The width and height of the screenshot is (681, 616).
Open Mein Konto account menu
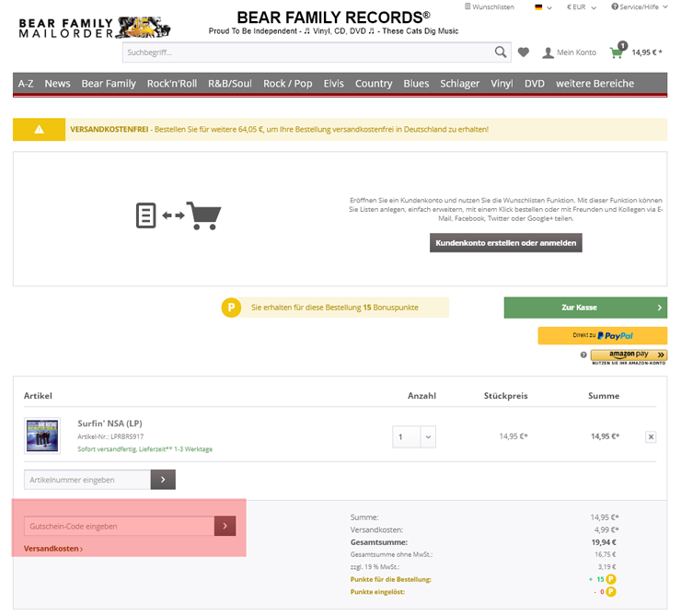pyautogui.click(x=569, y=52)
